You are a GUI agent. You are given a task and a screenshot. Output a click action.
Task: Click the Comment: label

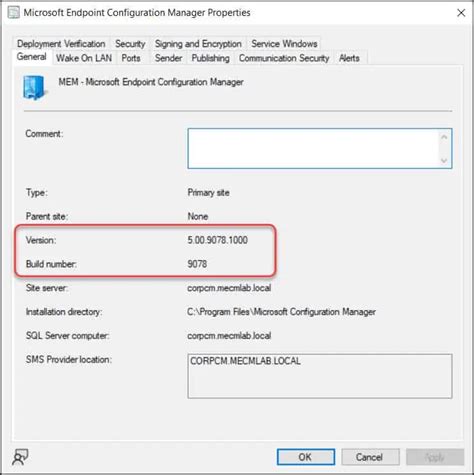[x=44, y=134]
